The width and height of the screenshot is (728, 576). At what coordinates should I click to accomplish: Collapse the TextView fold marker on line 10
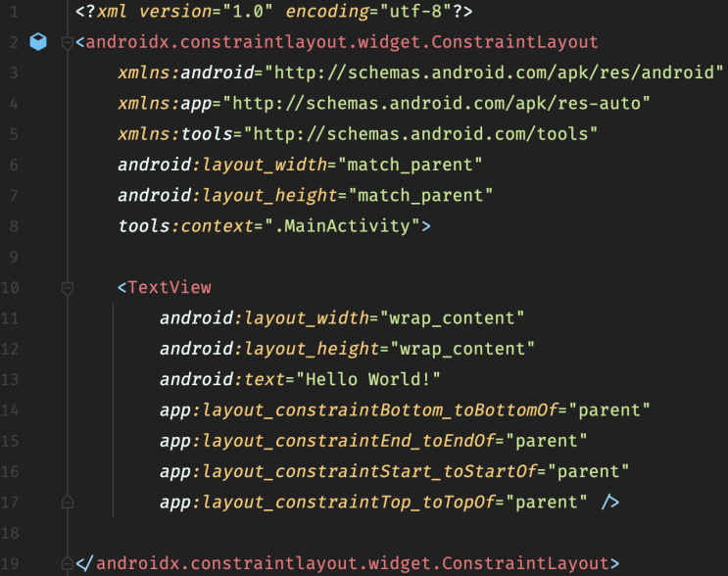[68, 288]
